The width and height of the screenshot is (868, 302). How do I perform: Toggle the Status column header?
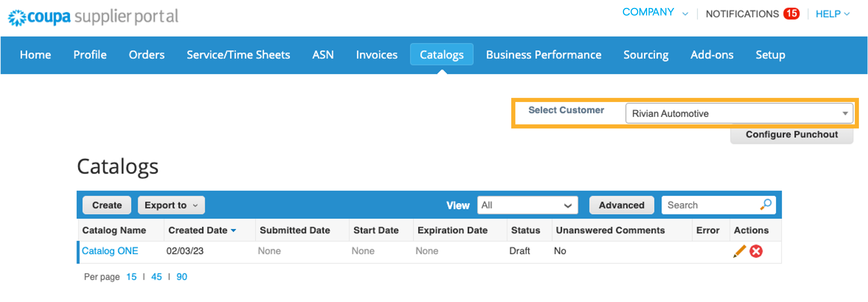[x=526, y=230]
